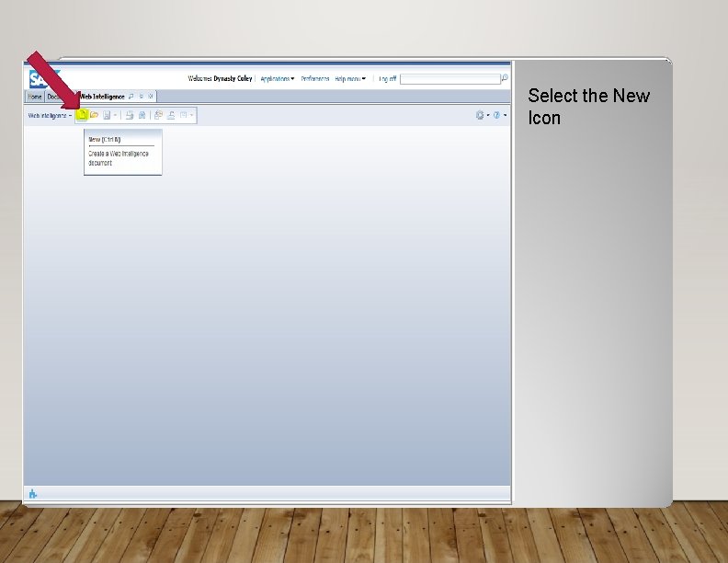Switch to the Documents tab

pyautogui.click(x=55, y=97)
